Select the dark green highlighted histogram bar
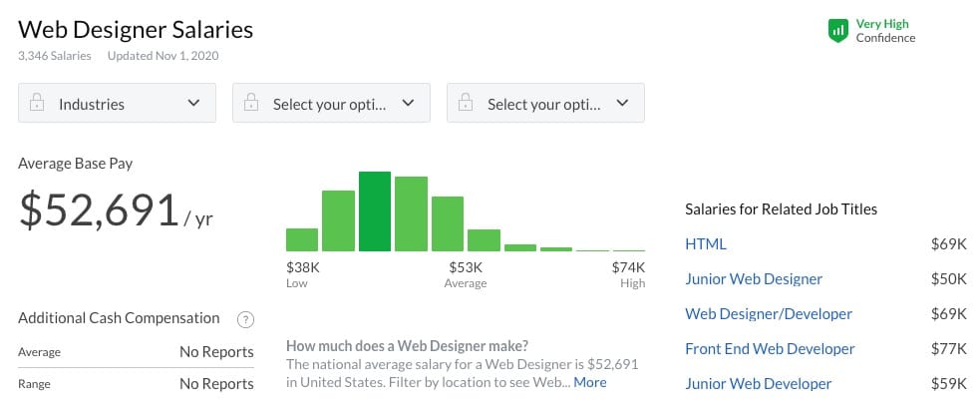This screenshot has width=980, height=407. click(x=375, y=211)
